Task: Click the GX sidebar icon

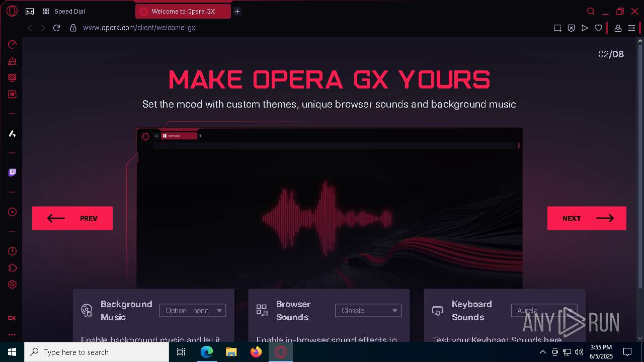Action: 12,318
